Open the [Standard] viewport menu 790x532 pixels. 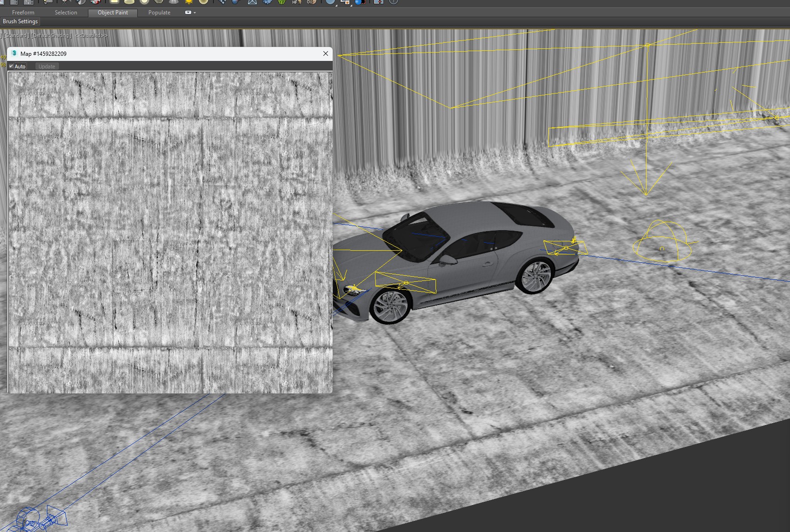[x=16, y=36]
